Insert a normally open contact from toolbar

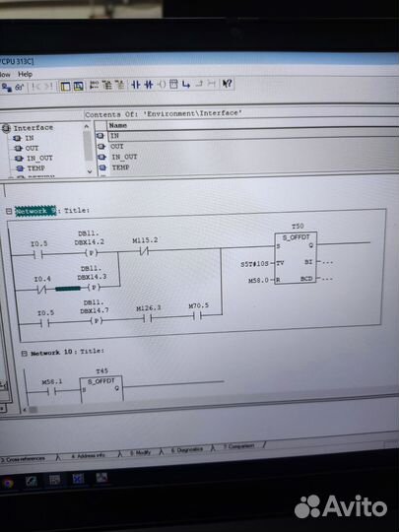(x=136, y=85)
